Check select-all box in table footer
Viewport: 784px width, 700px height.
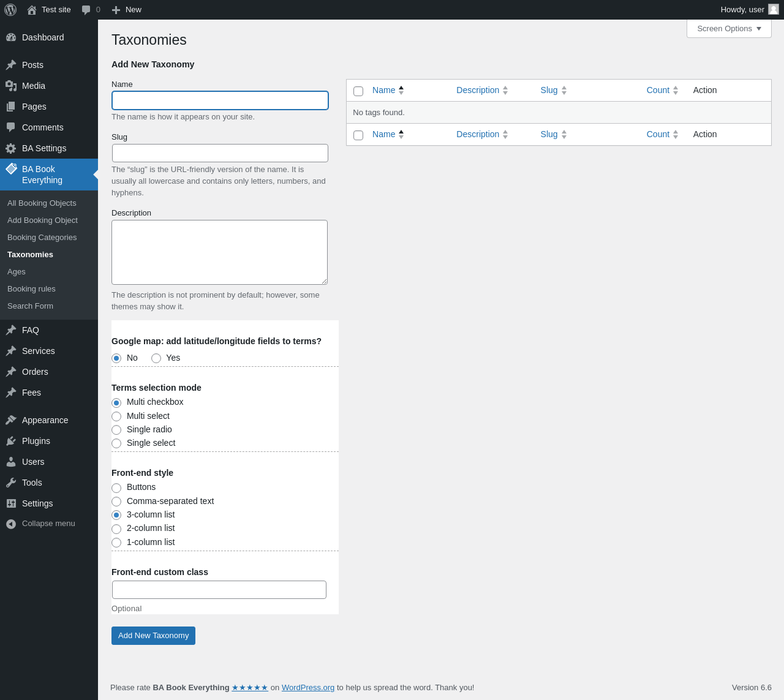click(x=358, y=135)
